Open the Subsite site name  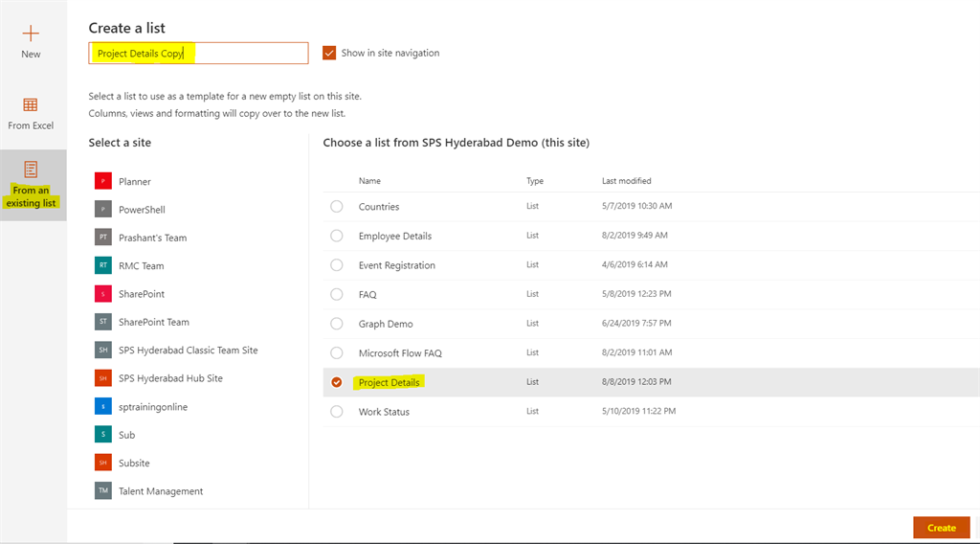(x=134, y=464)
